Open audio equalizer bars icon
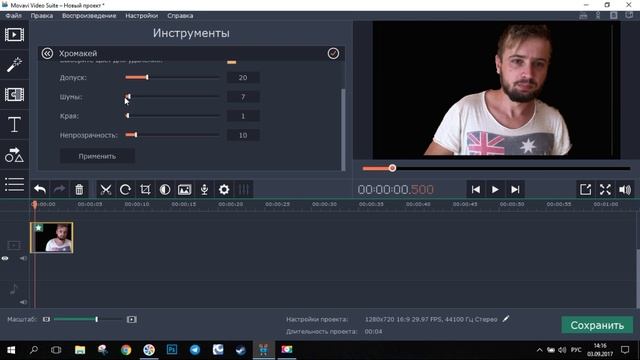 tap(244, 189)
